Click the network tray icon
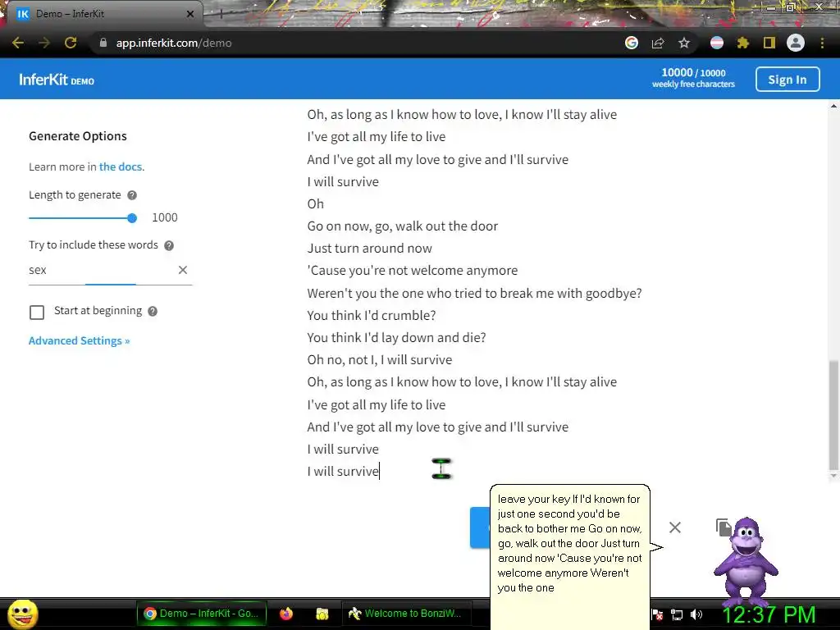This screenshot has height=630, width=840. tap(677, 614)
